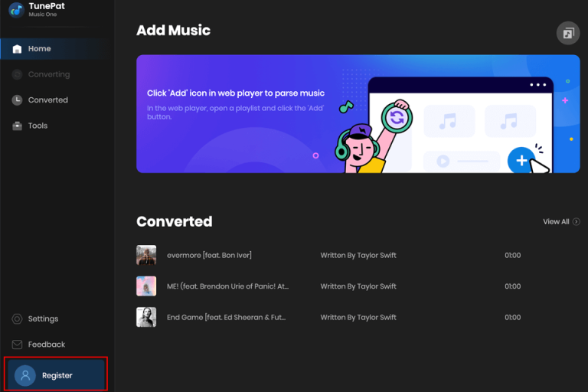588x392 pixels.
Task: Click the Register button
Action: point(55,375)
